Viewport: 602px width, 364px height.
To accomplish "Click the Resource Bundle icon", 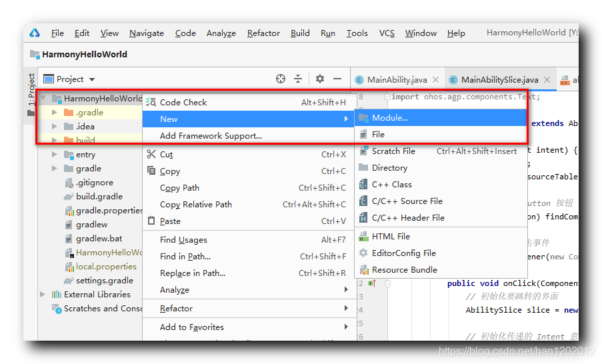I will (x=364, y=269).
